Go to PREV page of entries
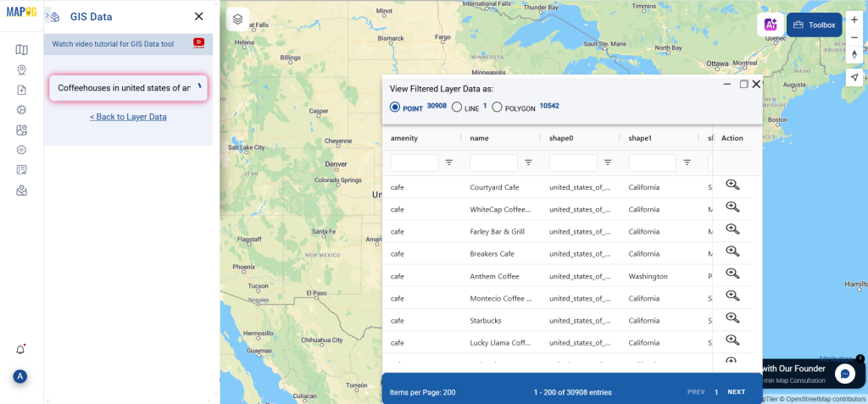 696,392
